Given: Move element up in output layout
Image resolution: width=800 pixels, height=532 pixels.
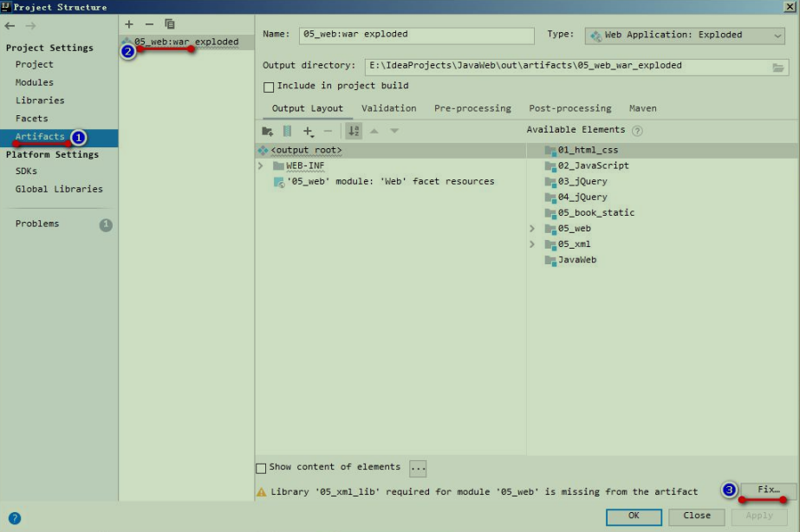Looking at the screenshot, I should pos(374,131).
